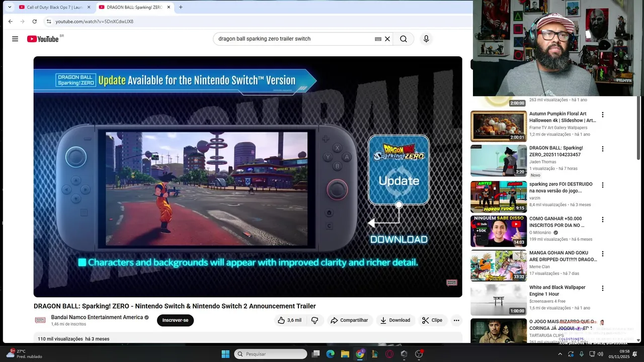The width and height of the screenshot is (644, 362).
Task: Open the COMO GANHAR +50.000 INSCRITOS thumbnail
Action: [499, 231]
